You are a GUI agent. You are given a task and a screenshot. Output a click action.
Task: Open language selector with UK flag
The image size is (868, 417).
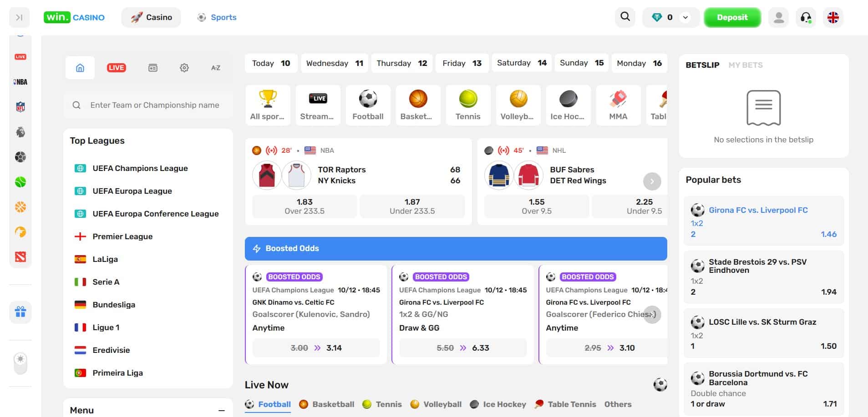coord(832,17)
